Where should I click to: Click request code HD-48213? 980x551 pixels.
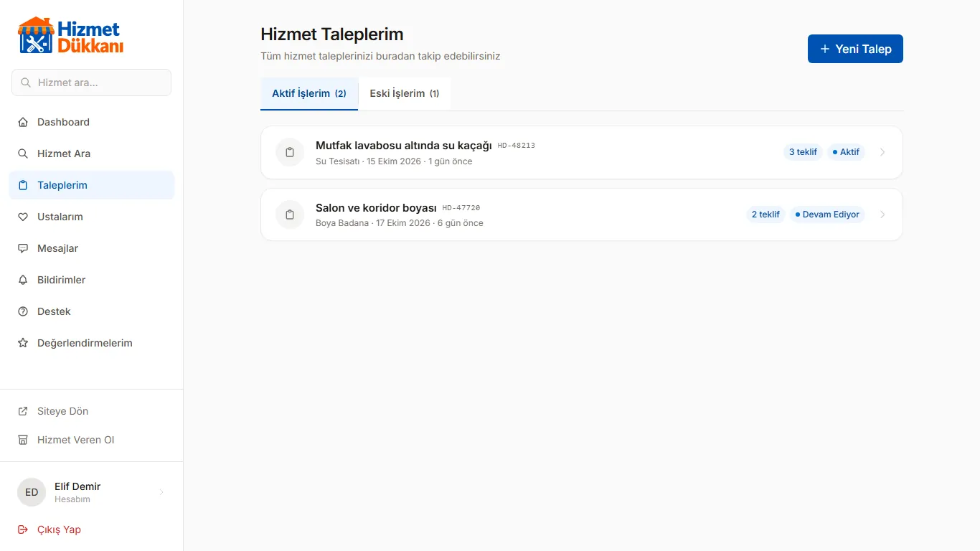click(x=517, y=146)
